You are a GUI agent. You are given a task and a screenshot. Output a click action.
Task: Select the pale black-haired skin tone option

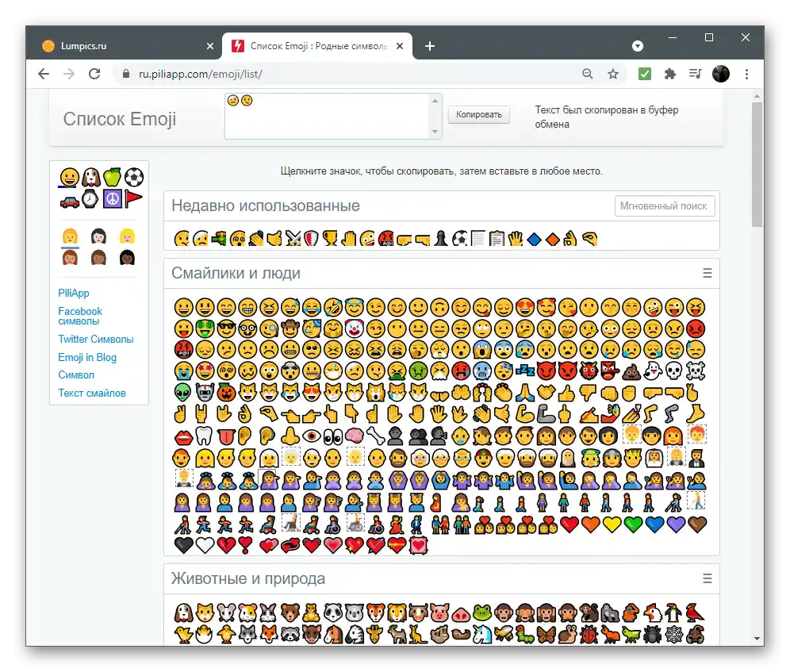point(98,236)
